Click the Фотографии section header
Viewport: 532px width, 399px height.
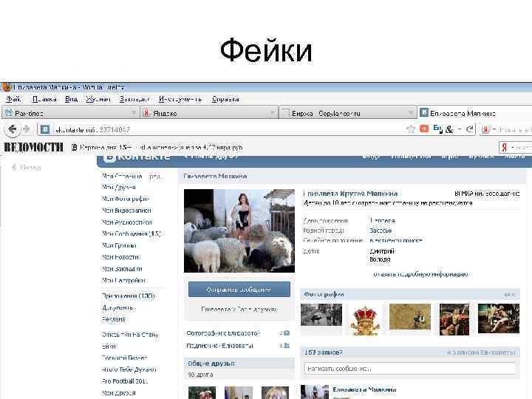click(x=410, y=294)
